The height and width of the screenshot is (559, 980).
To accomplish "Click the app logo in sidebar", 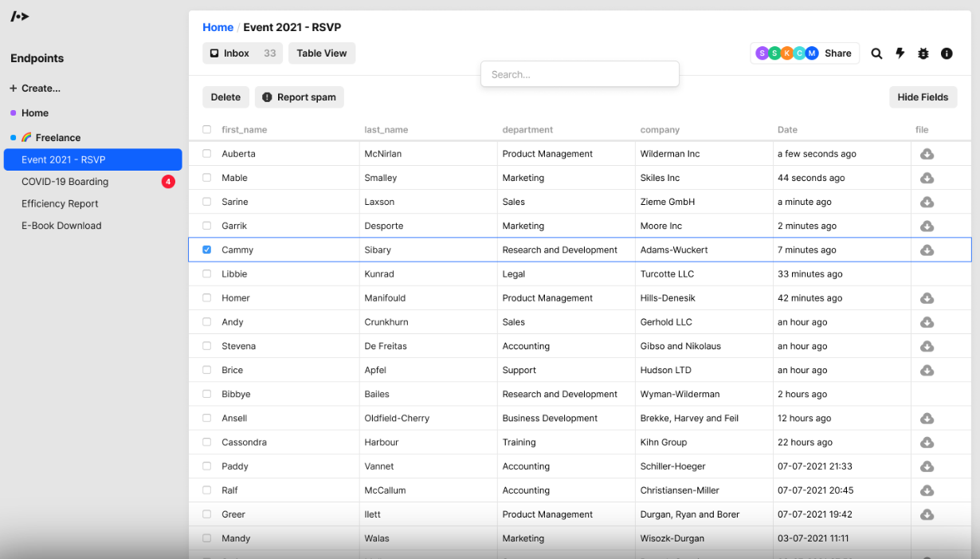I will point(20,17).
